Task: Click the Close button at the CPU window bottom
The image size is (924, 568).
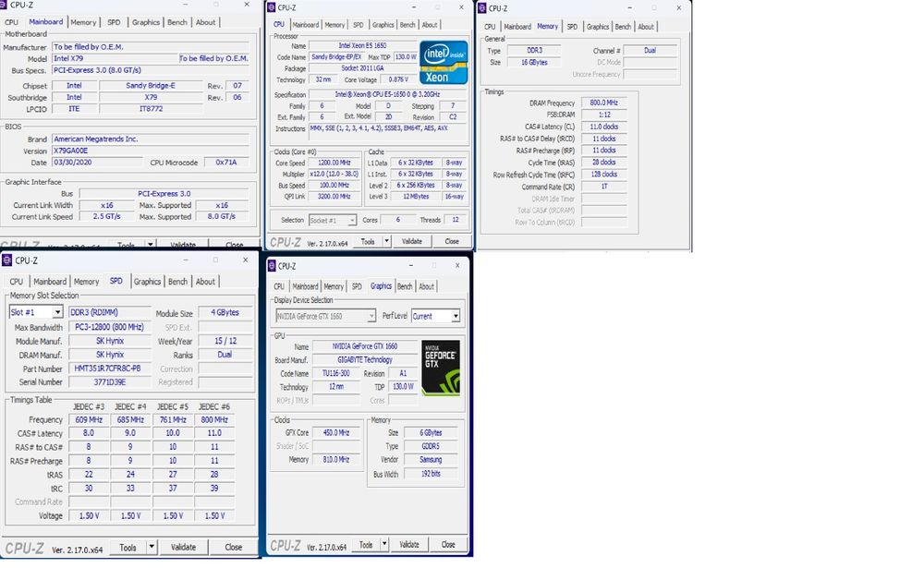Action: (x=452, y=241)
